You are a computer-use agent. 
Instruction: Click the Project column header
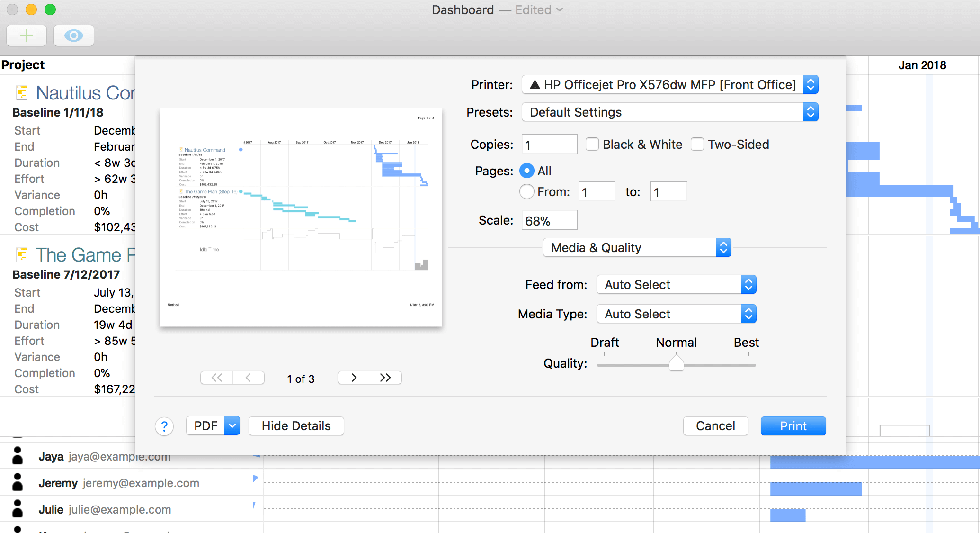pyautogui.click(x=23, y=65)
